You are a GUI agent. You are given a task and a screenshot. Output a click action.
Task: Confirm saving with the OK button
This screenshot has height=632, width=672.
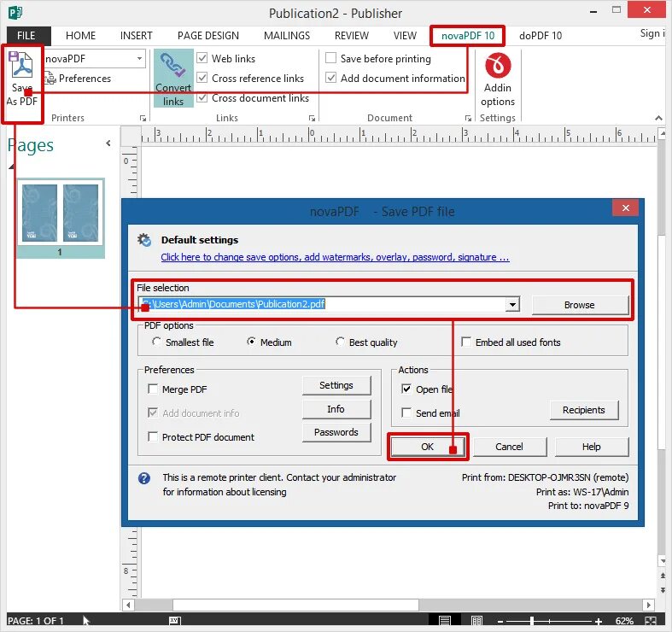427,447
